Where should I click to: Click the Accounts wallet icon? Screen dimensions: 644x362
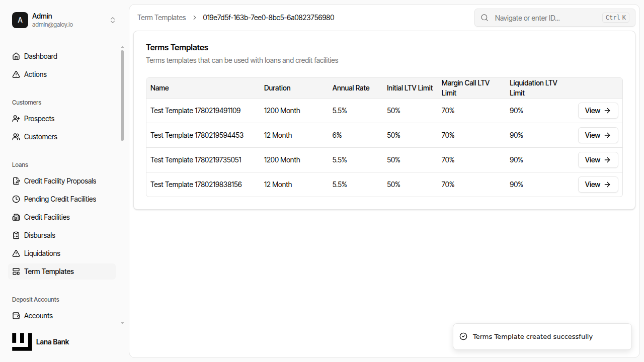coord(16,316)
